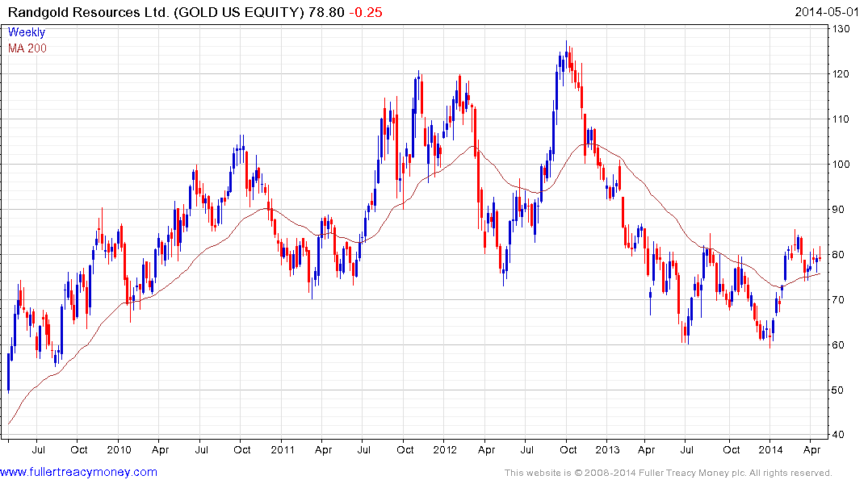
Task: Click the 130 price axis label
Action: (x=841, y=29)
